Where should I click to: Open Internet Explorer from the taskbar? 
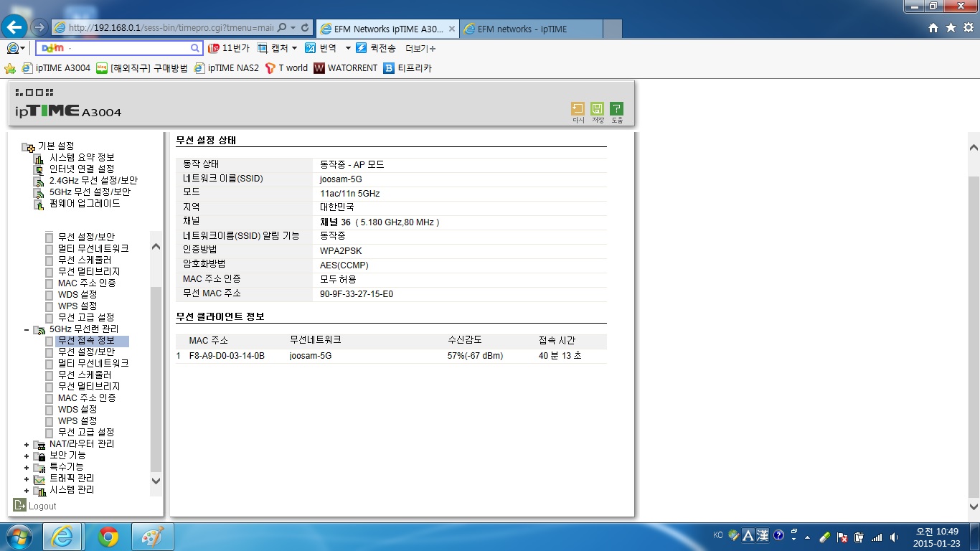tap(63, 537)
